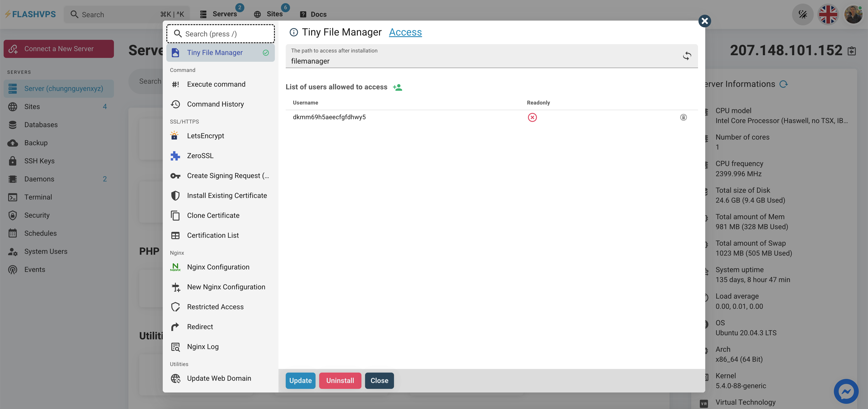The image size is (868, 409).
Task: Click inside the Search (press /) field
Action: 221,34
